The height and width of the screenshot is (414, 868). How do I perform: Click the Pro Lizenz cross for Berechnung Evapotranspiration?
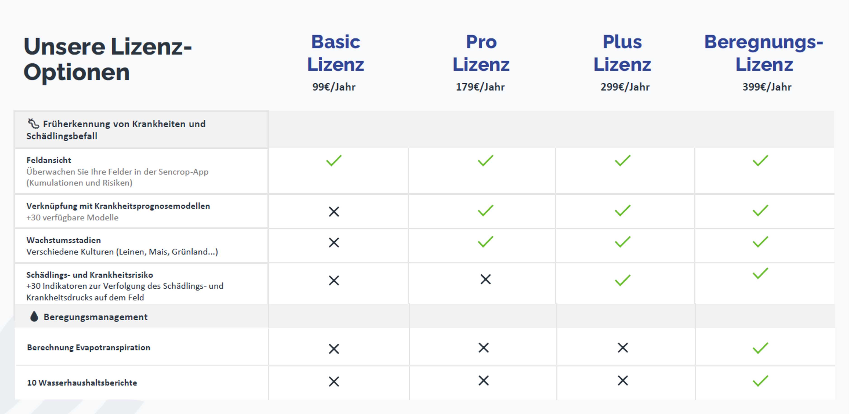pos(483,347)
